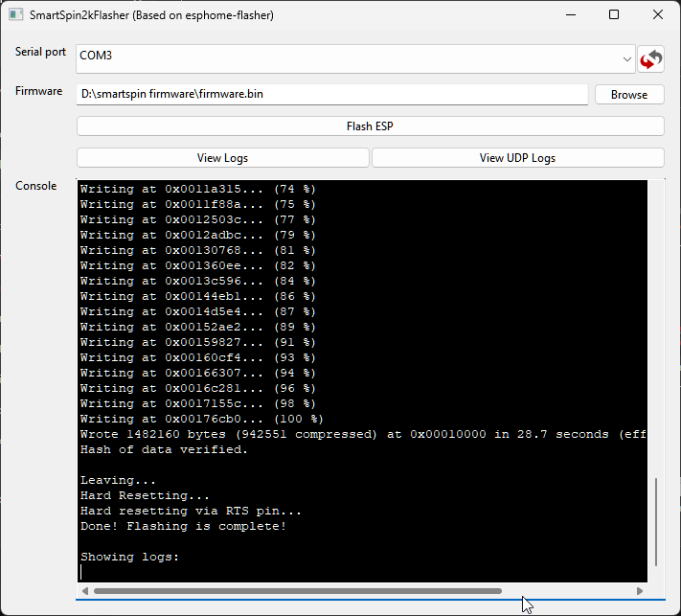This screenshot has width=681, height=616.
Task: Click the horizontal scrollbar thumb in console
Action: click(298, 591)
